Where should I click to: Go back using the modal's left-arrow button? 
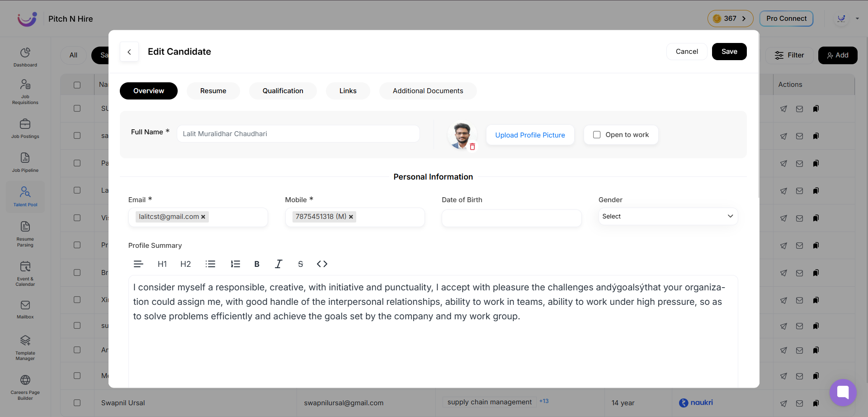[129, 52]
